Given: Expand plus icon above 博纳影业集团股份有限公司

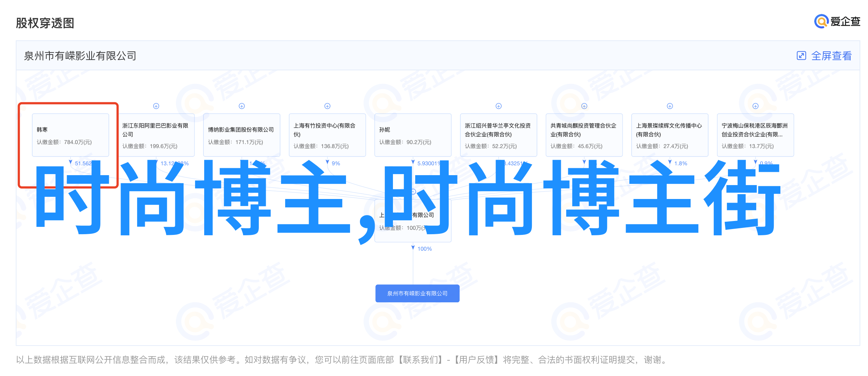Looking at the screenshot, I should (242, 106).
